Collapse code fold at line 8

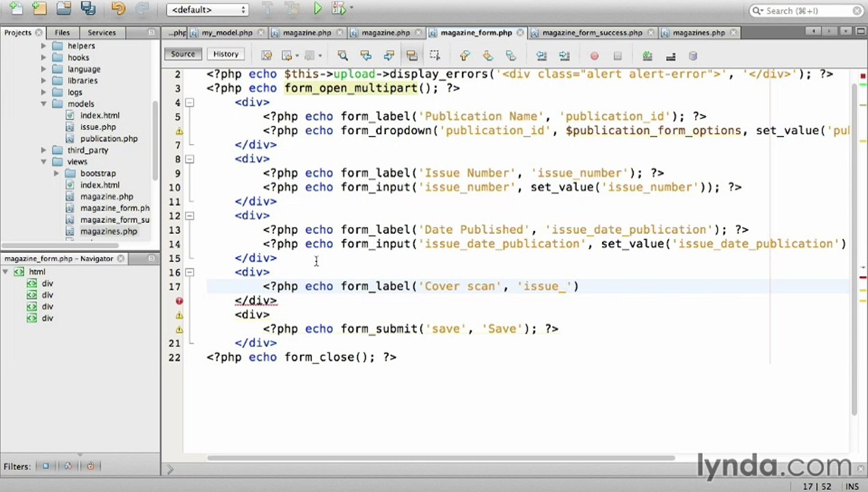tap(190, 159)
